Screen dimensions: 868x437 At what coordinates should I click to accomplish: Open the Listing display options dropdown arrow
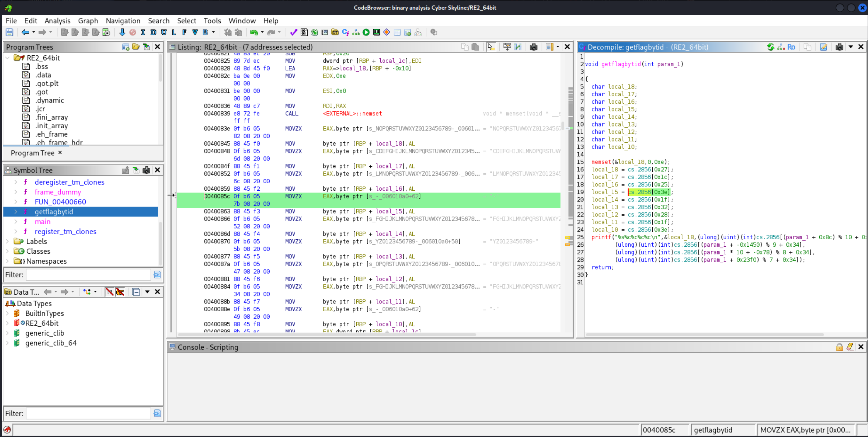pos(558,47)
